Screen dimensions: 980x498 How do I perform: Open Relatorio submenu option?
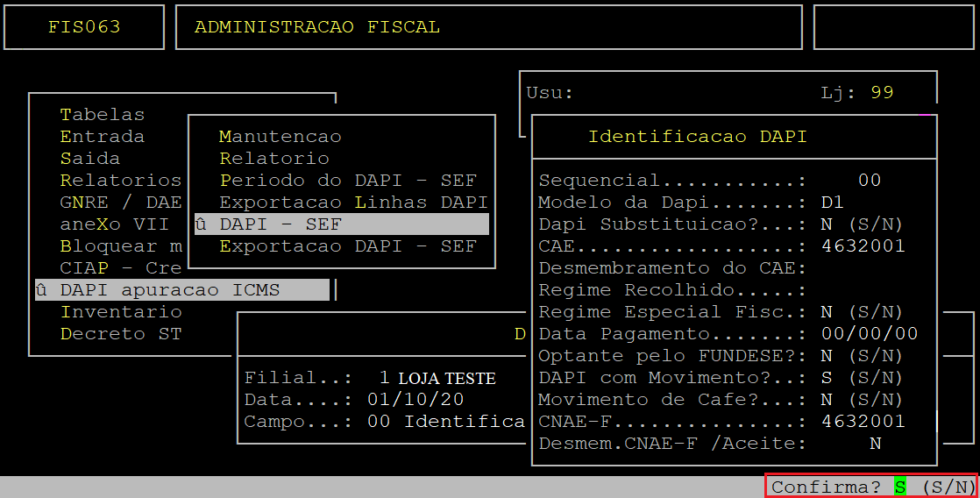coord(274,159)
